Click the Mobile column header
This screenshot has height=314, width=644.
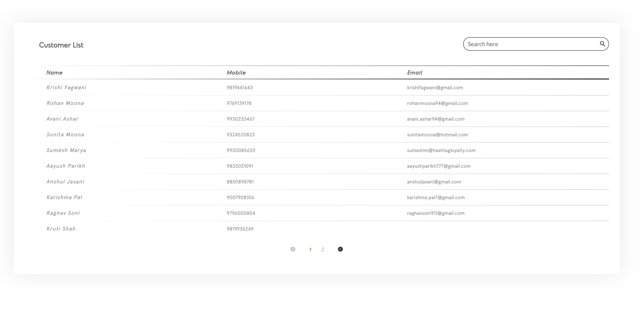pyautogui.click(x=236, y=73)
